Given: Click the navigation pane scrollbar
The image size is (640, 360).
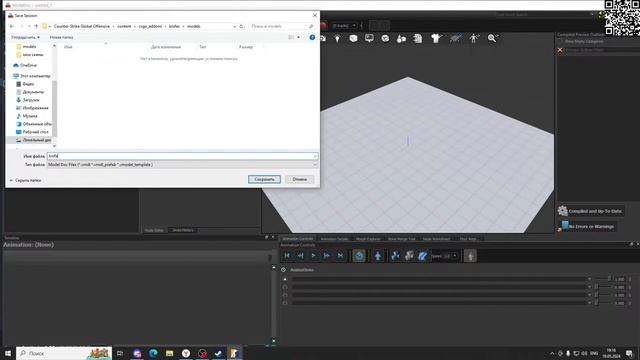Looking at the screenshot, I should tap(54, 109).
